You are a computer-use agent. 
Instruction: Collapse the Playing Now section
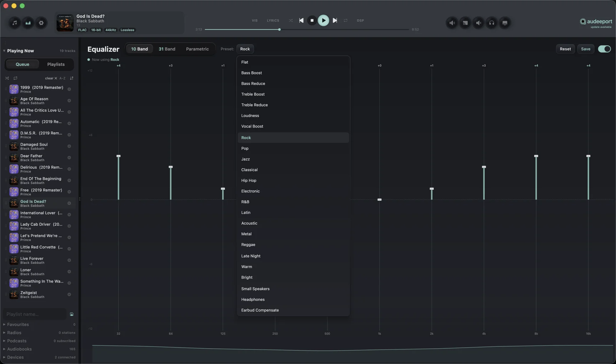[x=4, y=51]
